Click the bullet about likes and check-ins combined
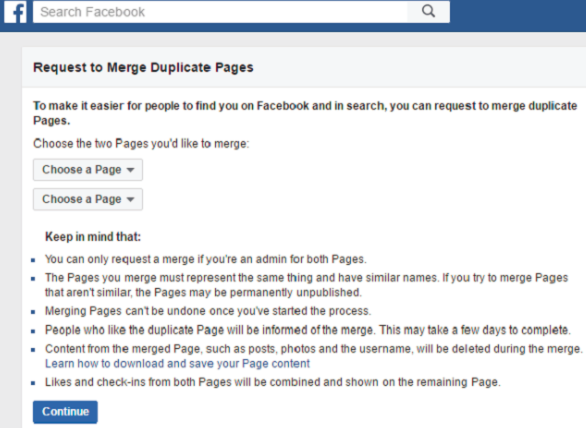The height and width of the screenshot is (428, 586). (x=272, y=382)
